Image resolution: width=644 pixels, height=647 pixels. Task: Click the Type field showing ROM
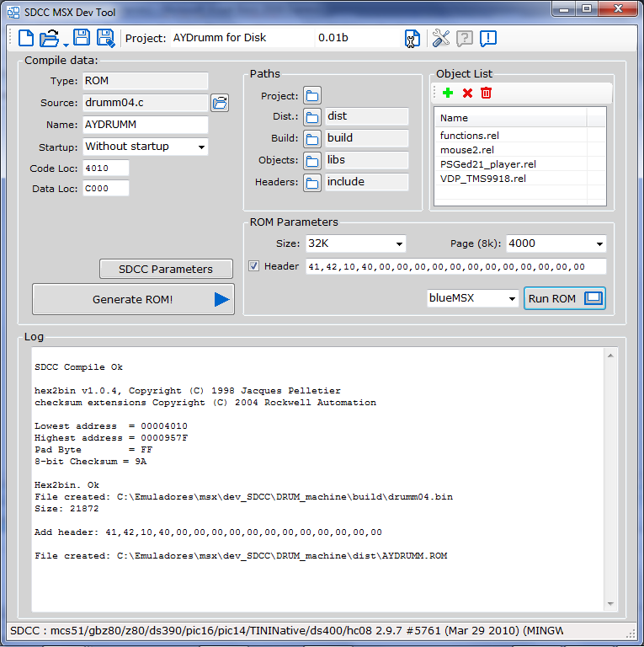[x=145, y=81]
